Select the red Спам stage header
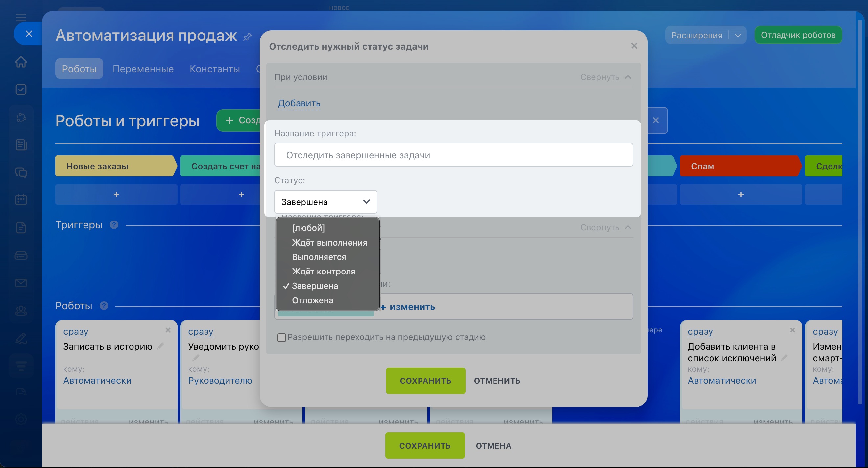868x468 pixels. point(740,166)
